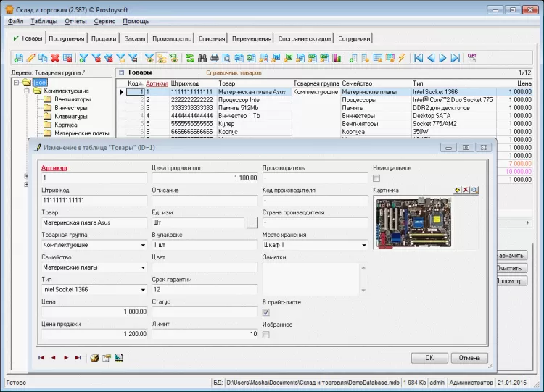Click the lightning bolt toolbar icon
The height and width of the screenshot is (392, 544).
point(401,58)
